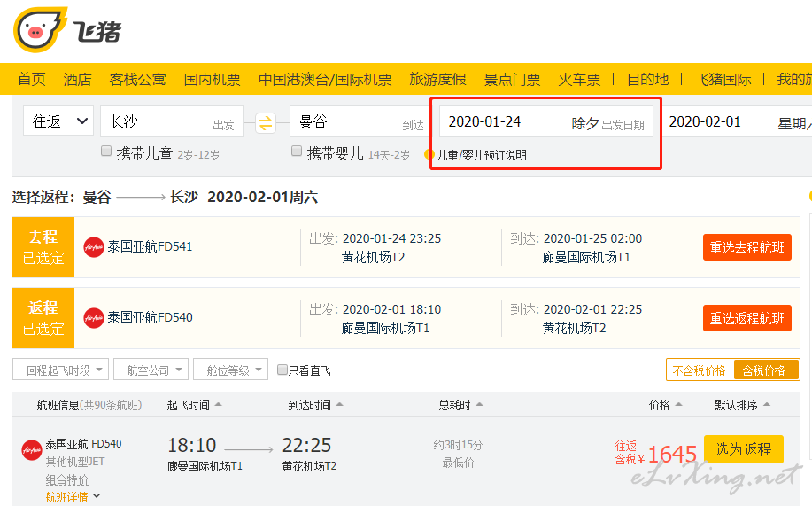Viewport: 812px width, 506px height.
Task: Click the orange info icon beside 儿童/婴儿预订说明
Action: pyautogui.click(x=429, y=154)
